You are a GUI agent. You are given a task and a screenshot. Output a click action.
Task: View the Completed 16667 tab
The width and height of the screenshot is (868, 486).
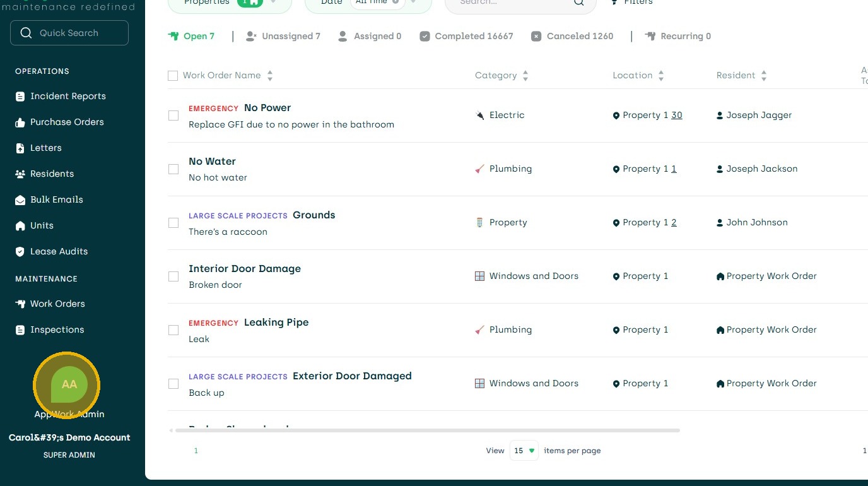pyautogui.click(x=466, y=37)
